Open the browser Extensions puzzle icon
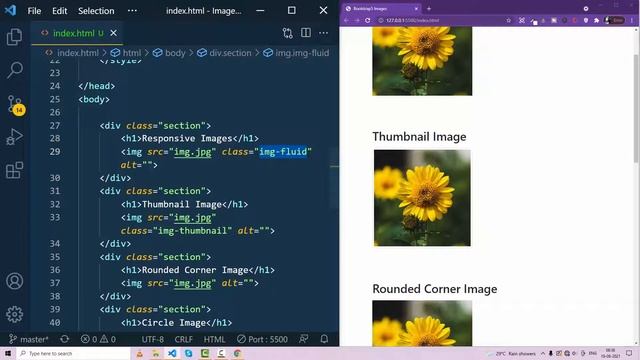 (x=596, y=20)
